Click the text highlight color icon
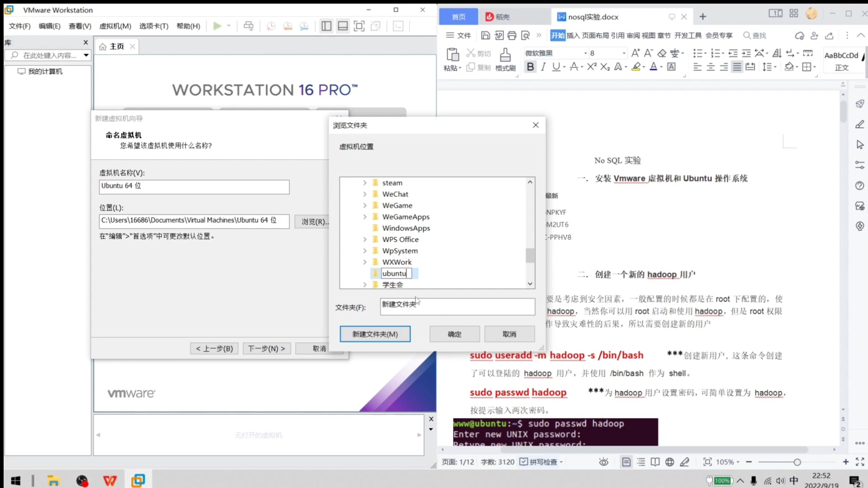This screenshot has width=868, height=488. pos(636,67)
